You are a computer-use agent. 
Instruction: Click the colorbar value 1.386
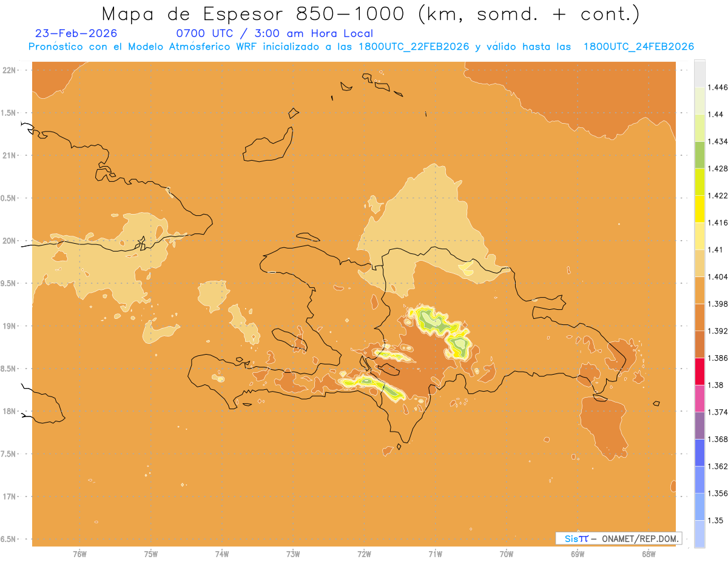[718, 358]
